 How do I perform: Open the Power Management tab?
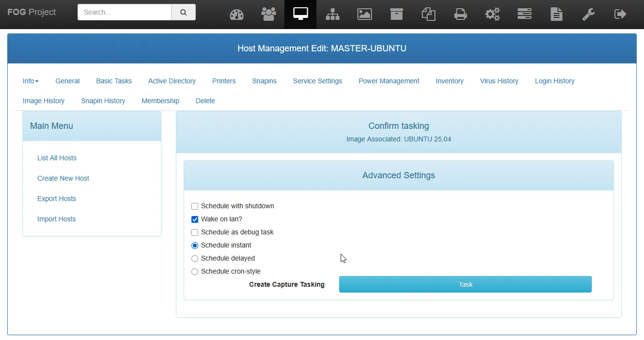(389, 81)
